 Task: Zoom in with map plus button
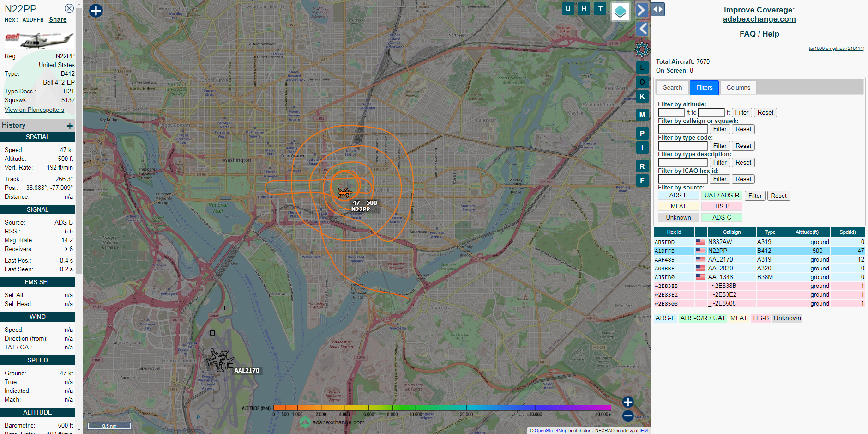click(628, 402)
